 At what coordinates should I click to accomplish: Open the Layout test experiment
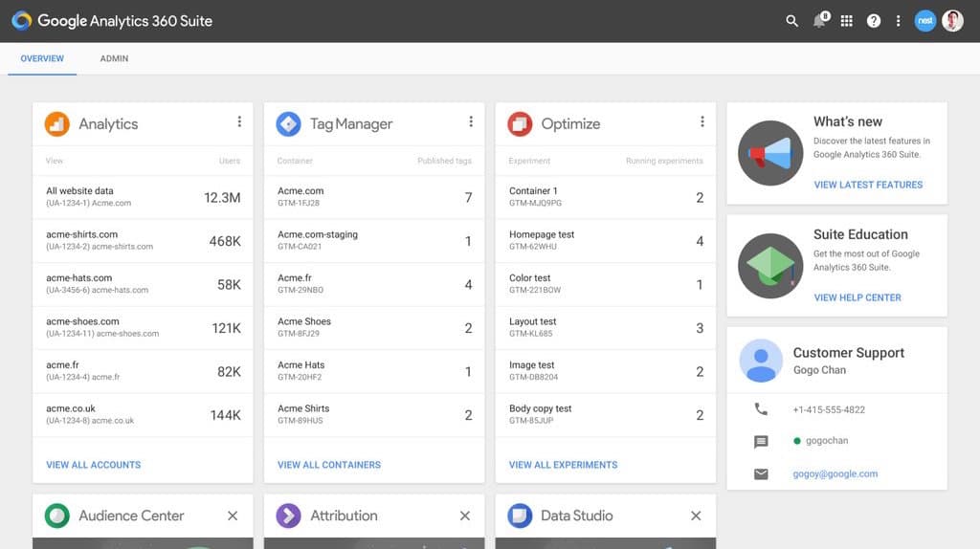[x=606, y=328]
